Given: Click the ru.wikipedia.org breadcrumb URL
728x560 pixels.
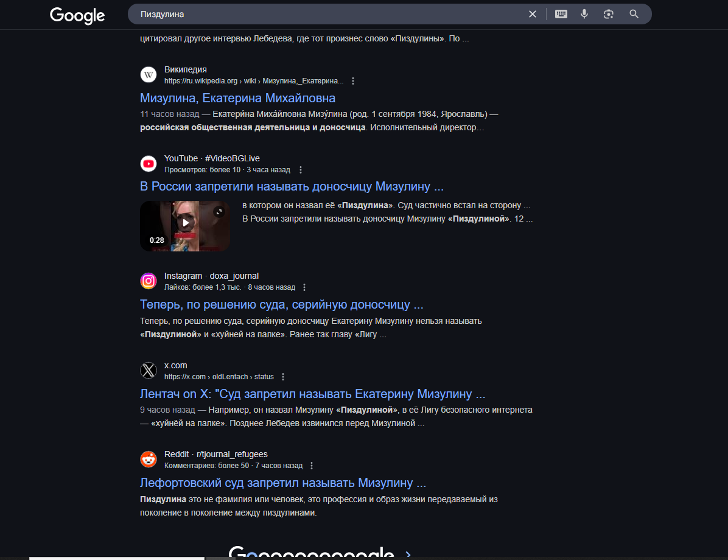Looking at the screenshot, I should (254, 81).
